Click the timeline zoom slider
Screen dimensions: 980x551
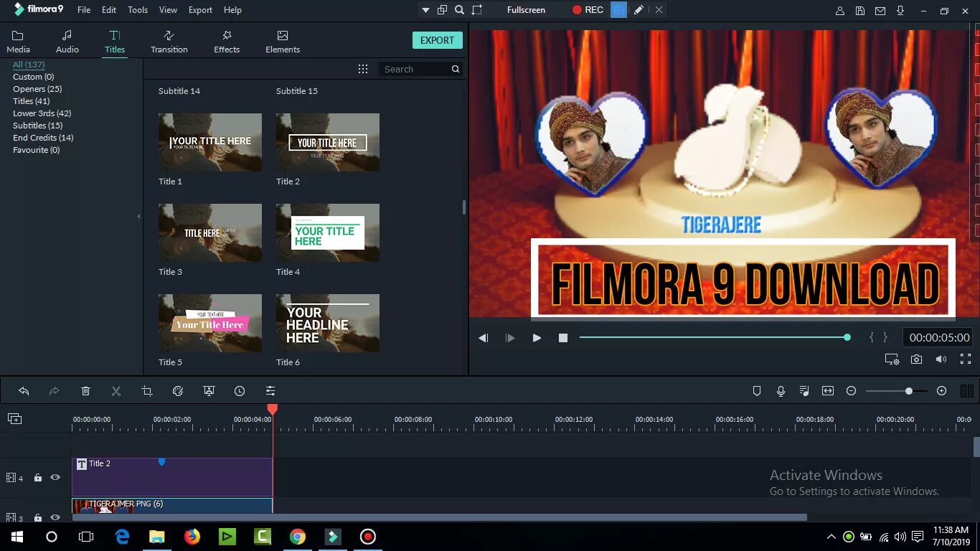[897, 391]
